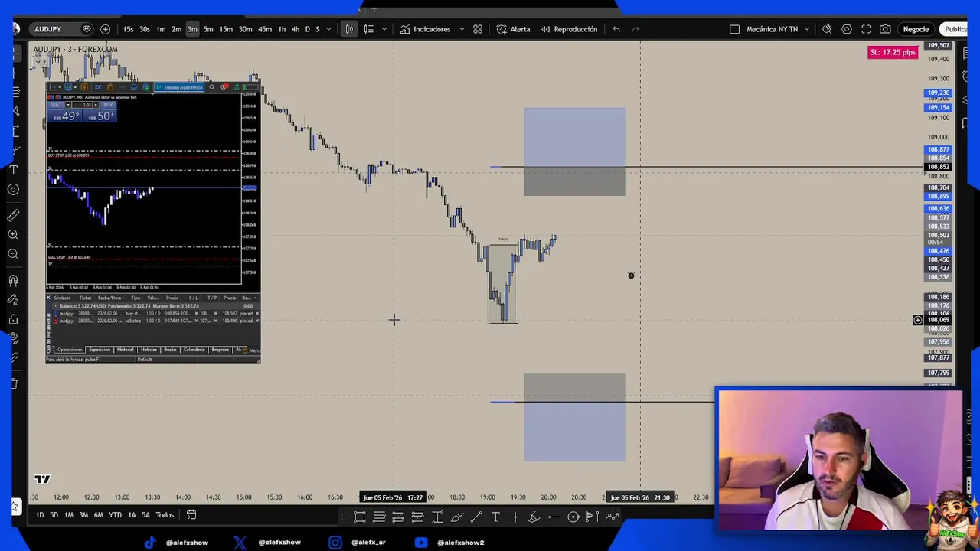This screenshot has width=980, height=551.
Task: Cancel the audjpy sell stop order row
Action: 256,321
